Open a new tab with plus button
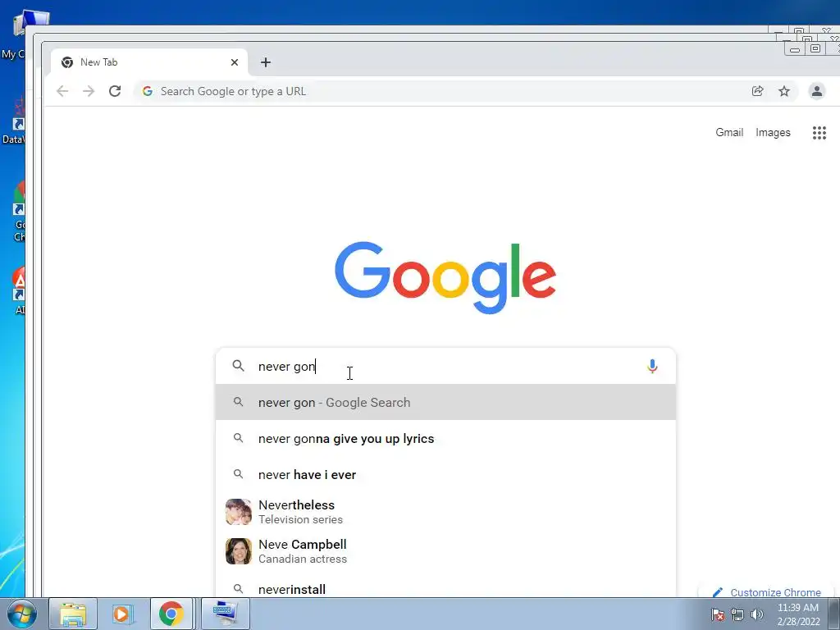840x630 pixels. 266,62
